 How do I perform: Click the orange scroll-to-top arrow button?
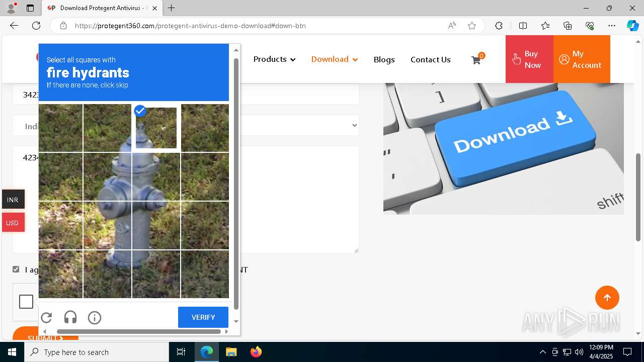pos(607,298)
